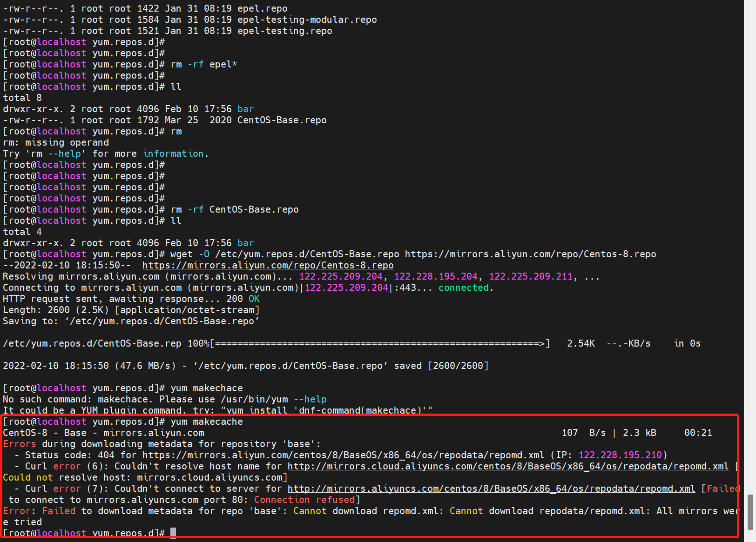Select the epel-testing-modular.repo filename
This screenshot has height=542, width=756.
(x=307, y=20)
